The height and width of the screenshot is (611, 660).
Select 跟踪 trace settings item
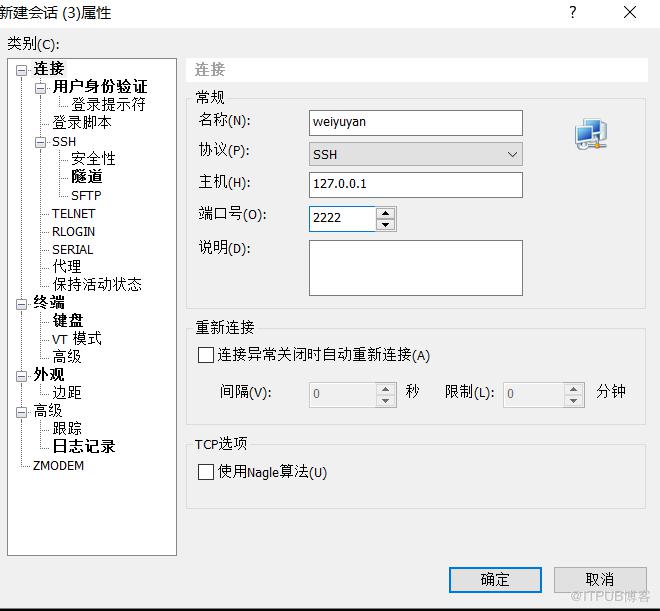coord(67,428)
